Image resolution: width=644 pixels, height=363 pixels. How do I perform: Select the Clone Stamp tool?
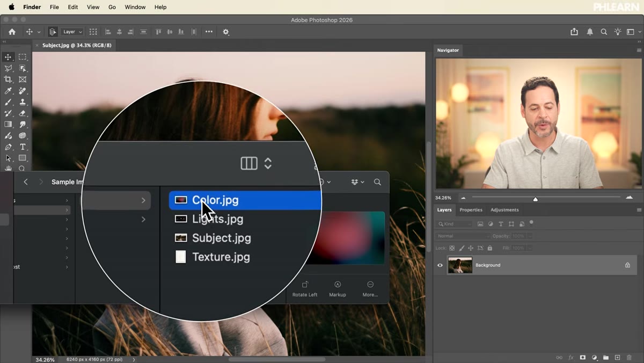pyautogui.click(x=23, y=102)
